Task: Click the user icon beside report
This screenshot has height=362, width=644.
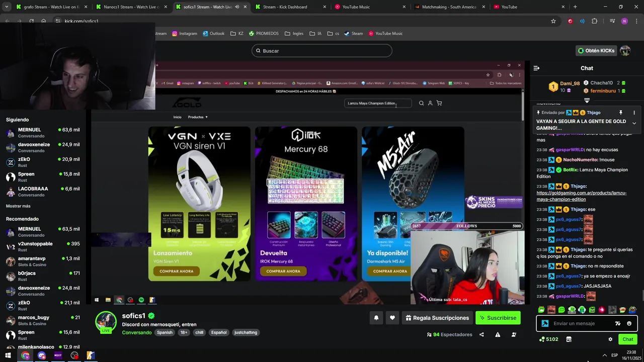Action: coord(514,334)
